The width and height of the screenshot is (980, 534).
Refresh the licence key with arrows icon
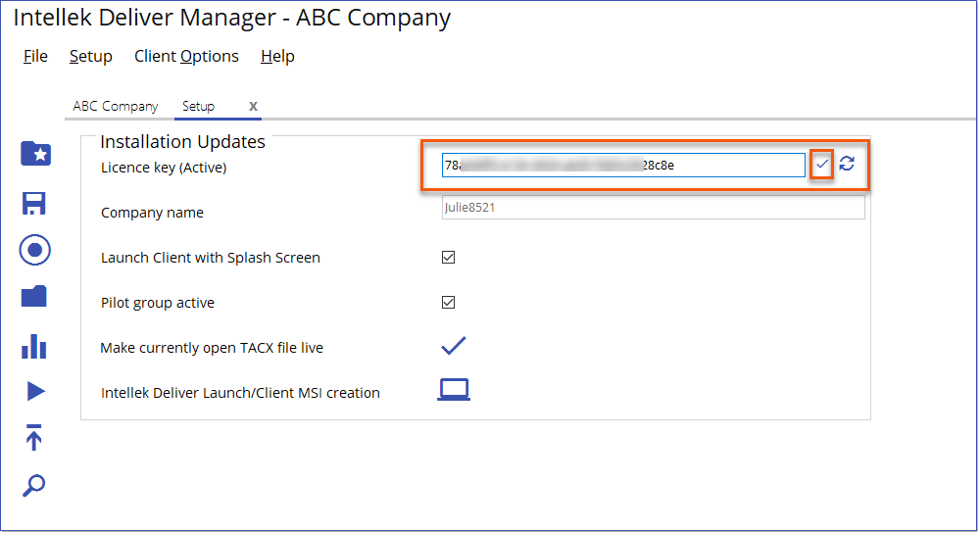tap(847, 164)
